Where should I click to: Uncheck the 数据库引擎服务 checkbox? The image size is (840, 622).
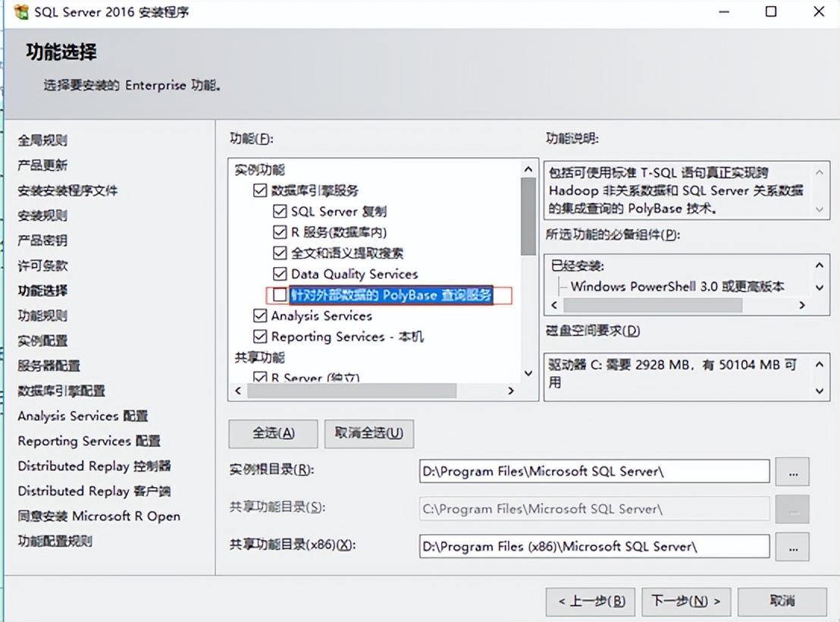(x=260, y=190)
